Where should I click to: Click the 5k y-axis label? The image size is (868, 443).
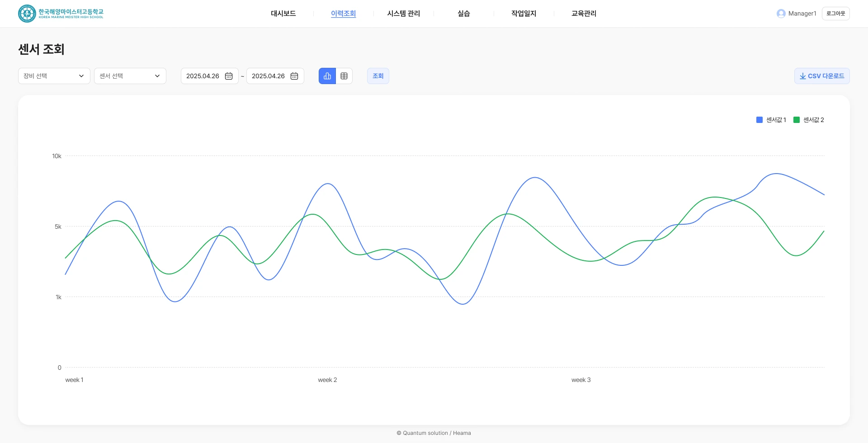pyautogui.click(x=58, y=226)
